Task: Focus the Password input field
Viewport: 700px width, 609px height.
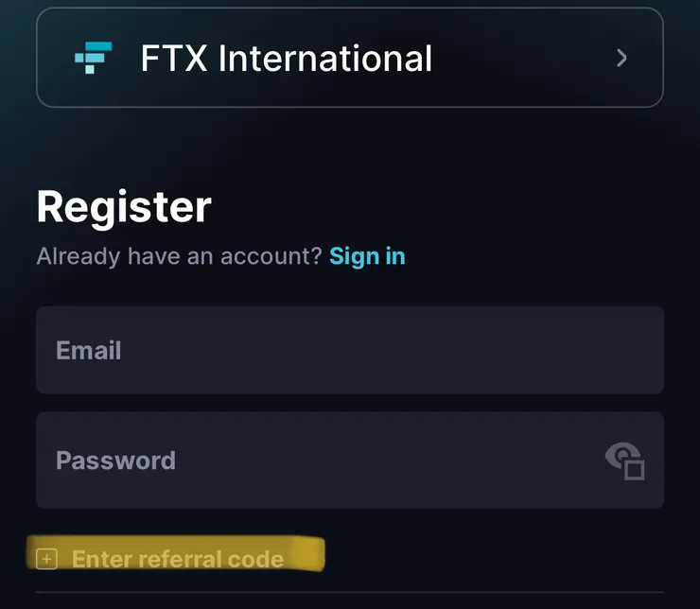Action: click(x=322, y=461)
